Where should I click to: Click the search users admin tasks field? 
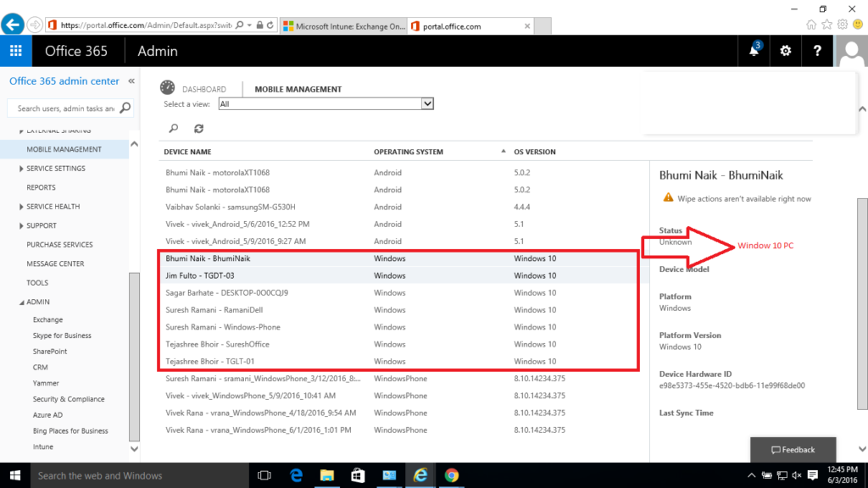tap(68, 108)
